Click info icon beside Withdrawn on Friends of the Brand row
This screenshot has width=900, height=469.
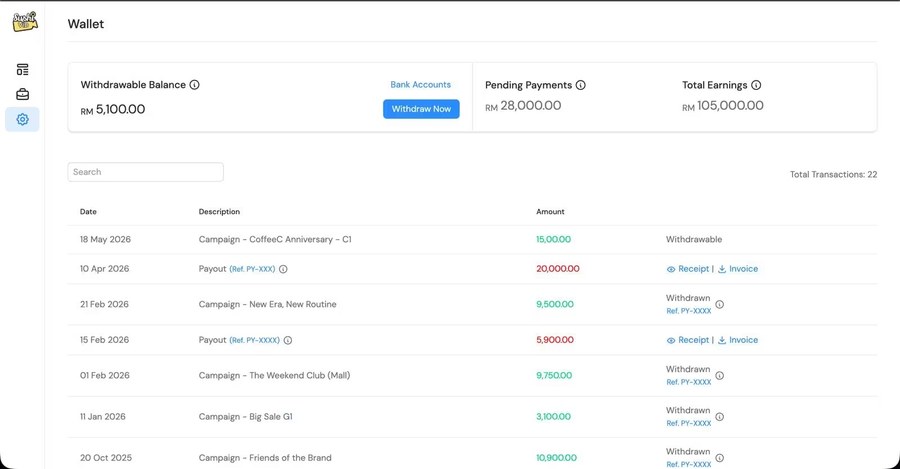(719, 458)
